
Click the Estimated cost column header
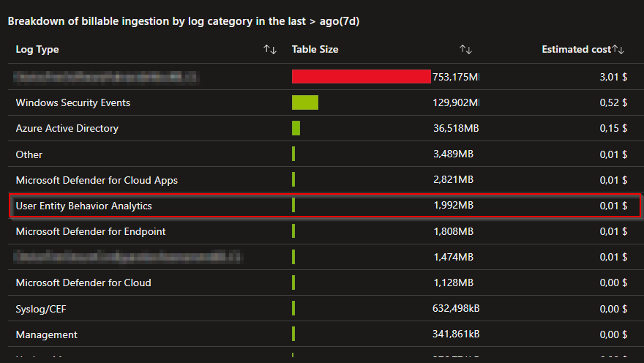pyautogui.click(x=576, y=49)
